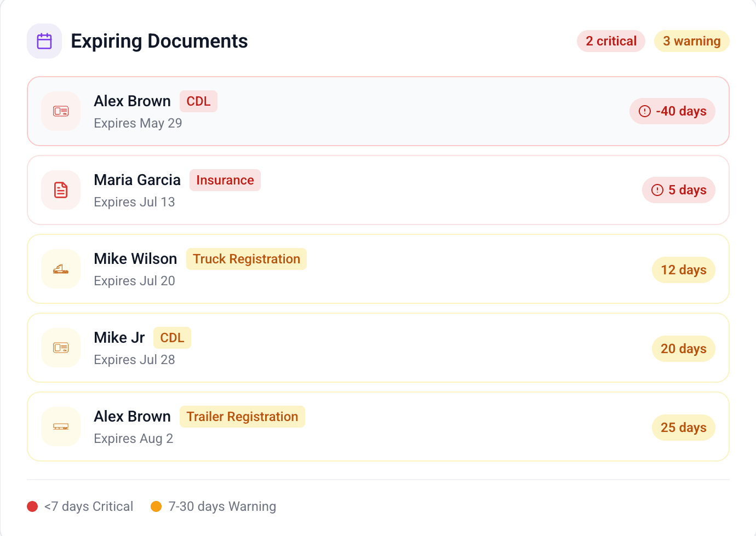Click the ID card icon for Mike Jr
This screenshot has height=536, width=756.
pos(61,348)
